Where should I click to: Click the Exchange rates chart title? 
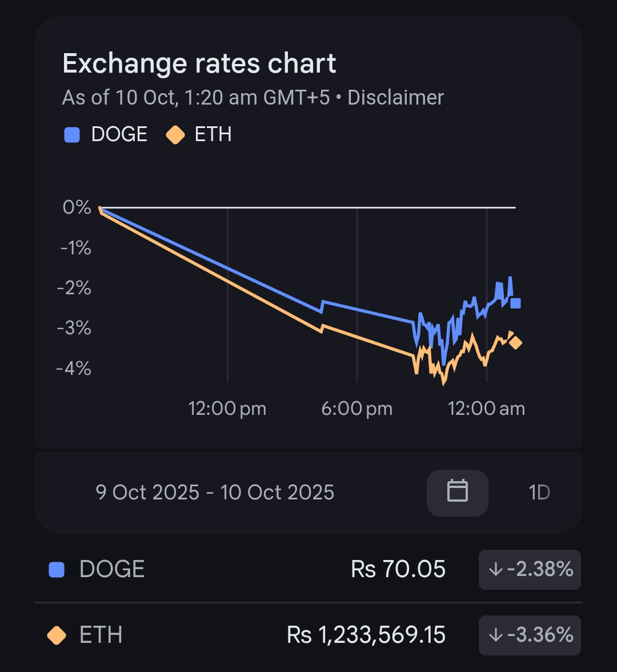pyautogui.click(x=199, y=63)
